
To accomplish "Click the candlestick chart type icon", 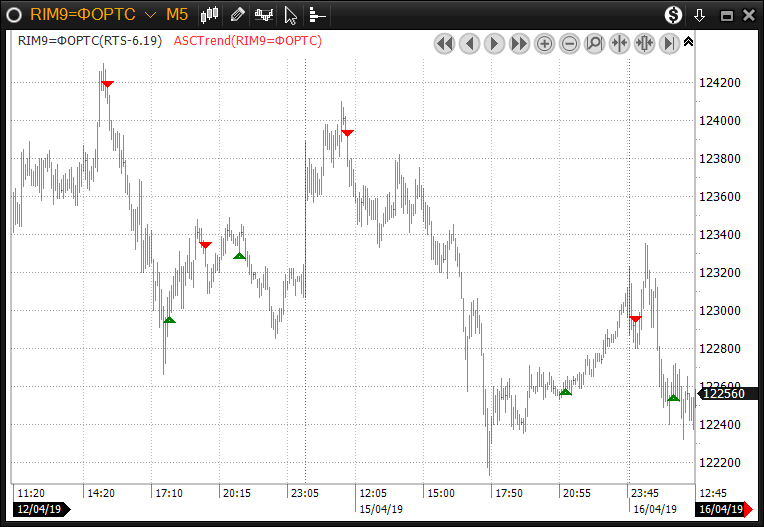I will (210, 15).
